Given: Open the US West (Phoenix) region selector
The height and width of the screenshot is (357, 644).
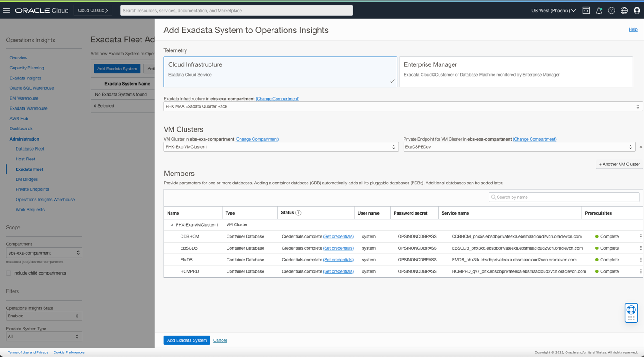Looking at the screenshot, I should pyautogui.click(x=553, y=10).
